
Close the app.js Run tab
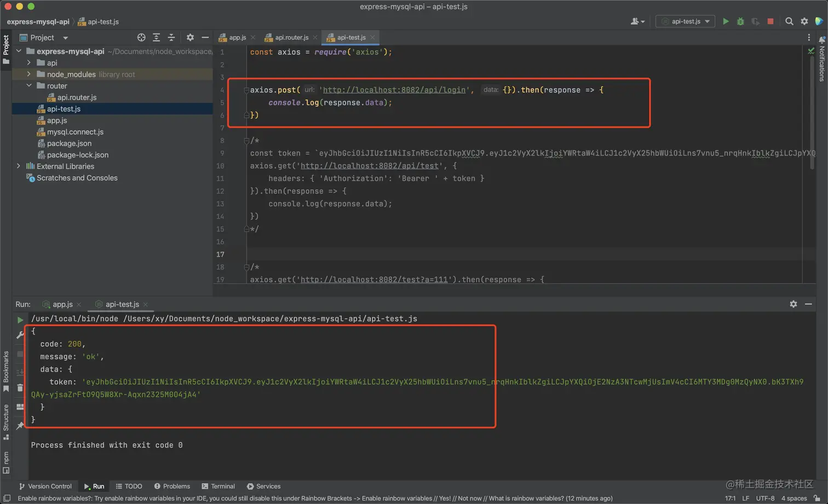(79, 304)
